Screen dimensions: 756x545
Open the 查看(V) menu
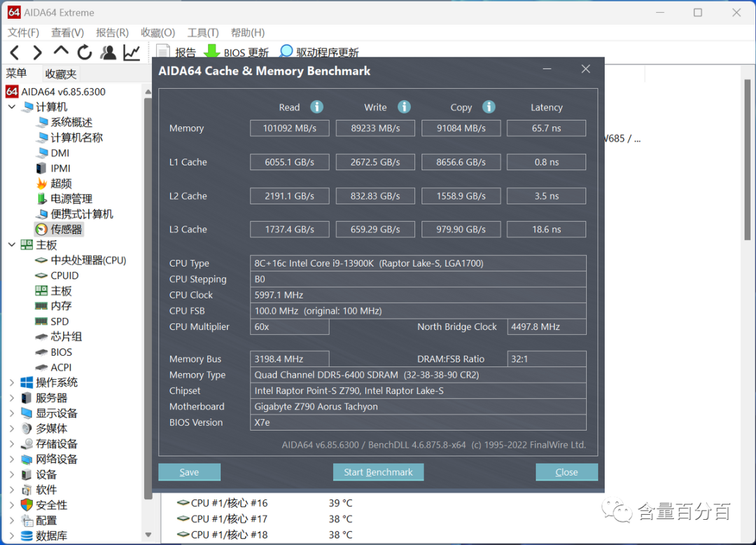tap(67, 32)
